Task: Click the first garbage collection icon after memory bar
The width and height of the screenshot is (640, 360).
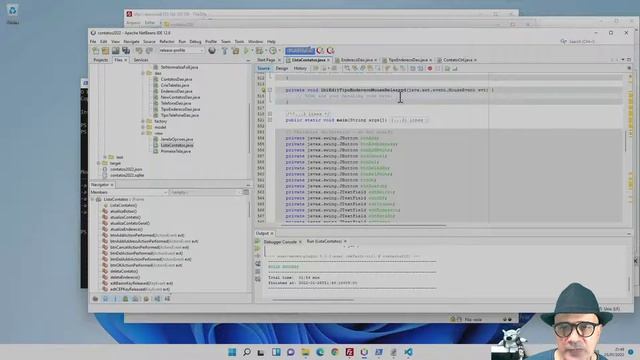Action: click(x=320, y=51)
